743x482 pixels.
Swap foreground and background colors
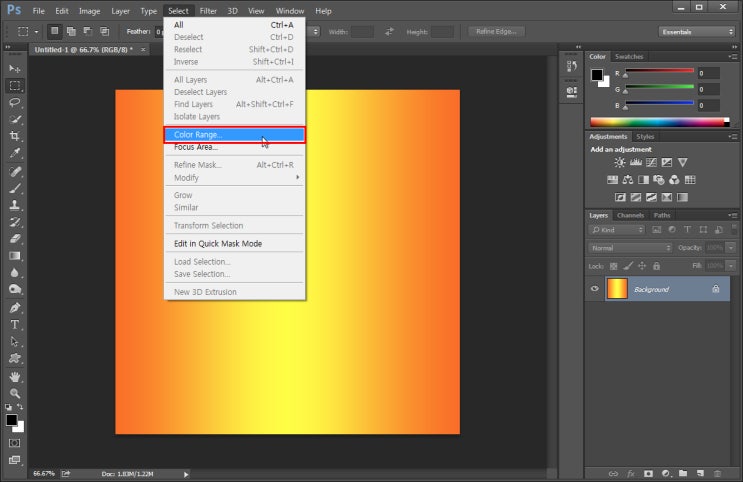(x=20, y=407)
